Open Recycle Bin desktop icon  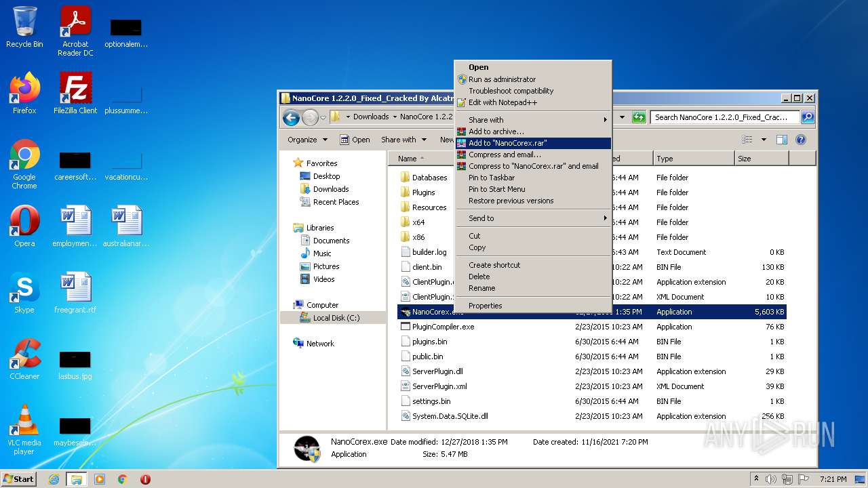(x=24, y=27)
